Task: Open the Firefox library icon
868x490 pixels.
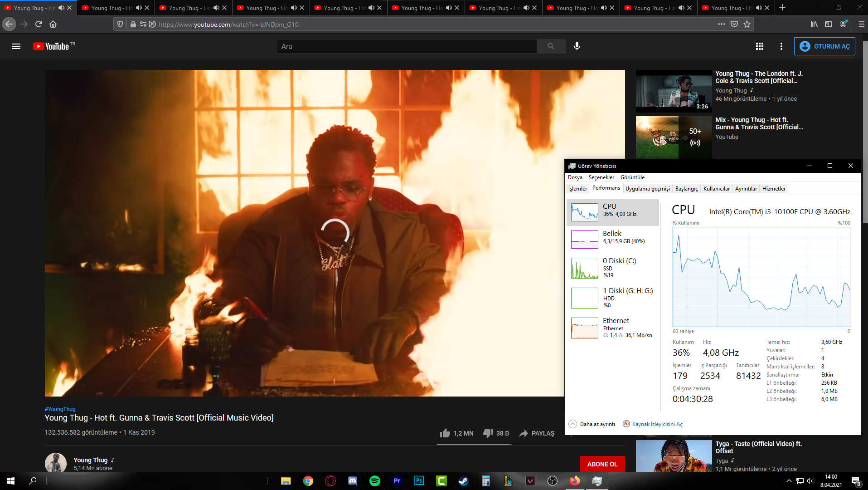Action: [814, 24]
